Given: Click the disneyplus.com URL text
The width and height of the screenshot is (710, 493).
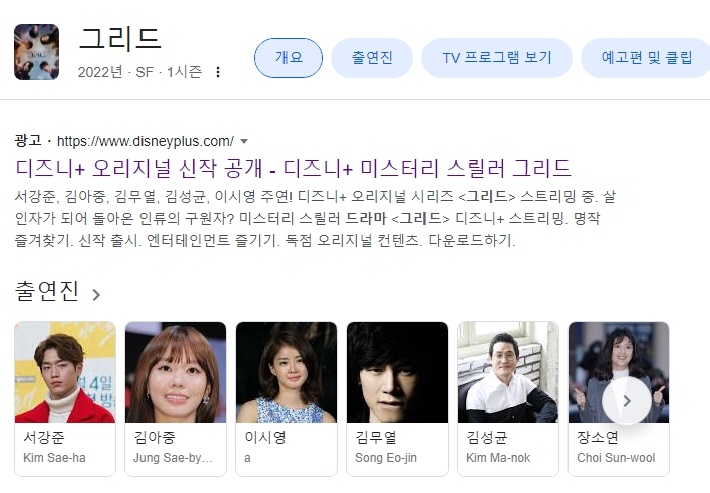Looking at the screenshot, I should coord(145,141).
